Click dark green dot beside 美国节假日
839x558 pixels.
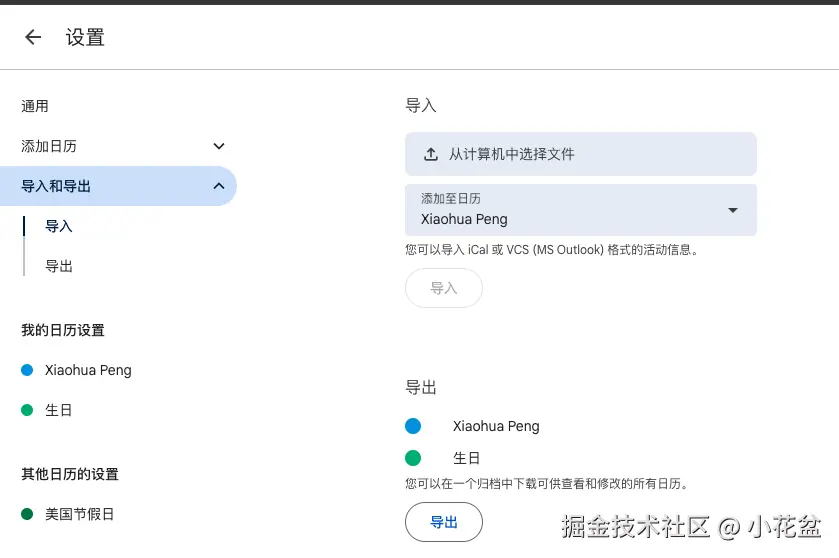[27, 514]
